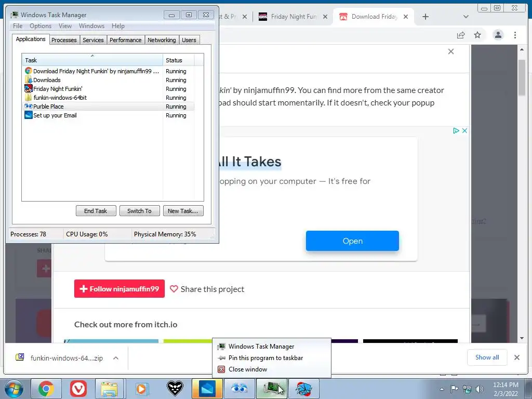The height and width of the screenshot is (399, 532).
Task: Select the Download Friday tab
Action: click(373, 17)
